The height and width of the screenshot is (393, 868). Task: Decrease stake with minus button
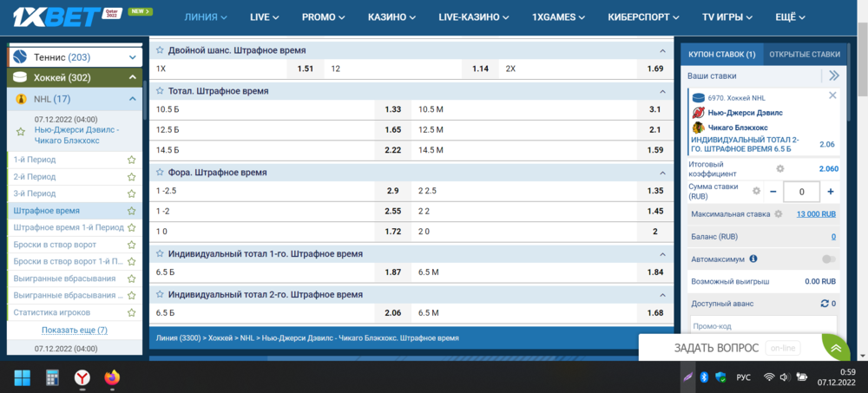pos(773,192)
